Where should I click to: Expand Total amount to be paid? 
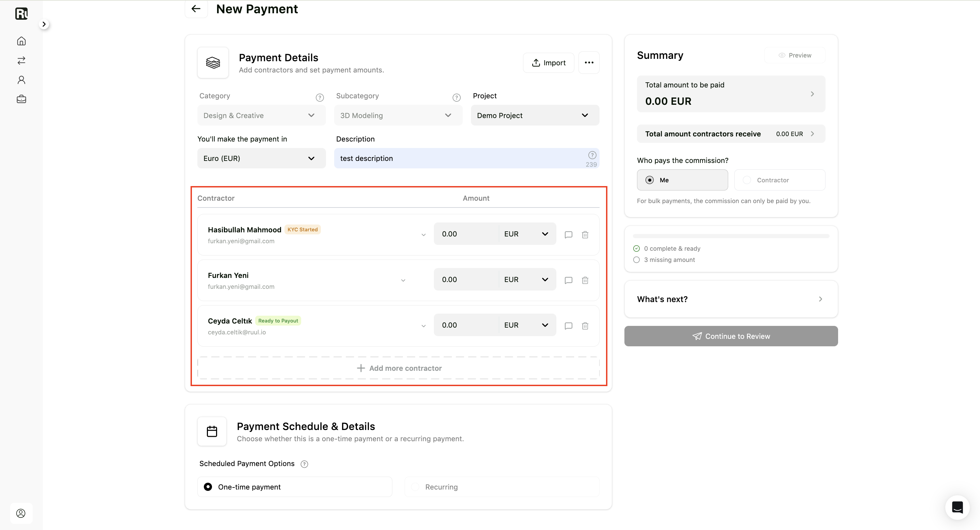[731, 94]
